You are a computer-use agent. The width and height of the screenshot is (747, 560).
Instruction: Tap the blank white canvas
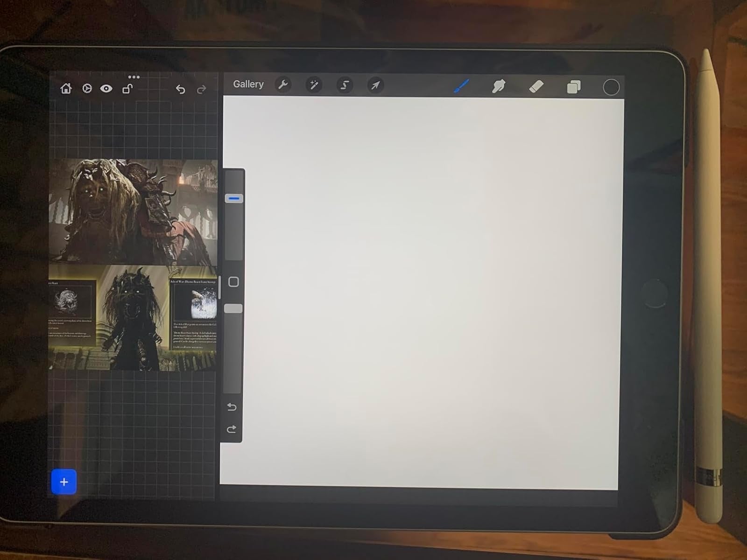[x=423, y=293]
